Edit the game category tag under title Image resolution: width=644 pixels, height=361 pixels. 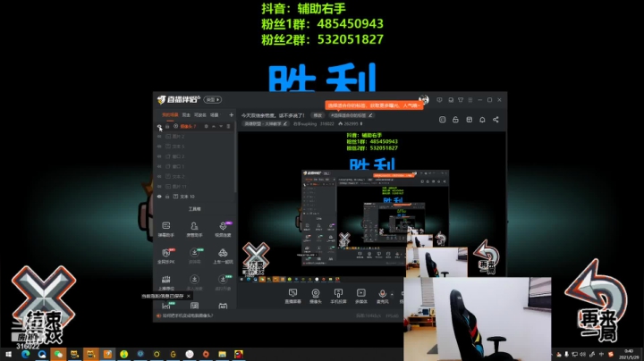tap(266, 123)
